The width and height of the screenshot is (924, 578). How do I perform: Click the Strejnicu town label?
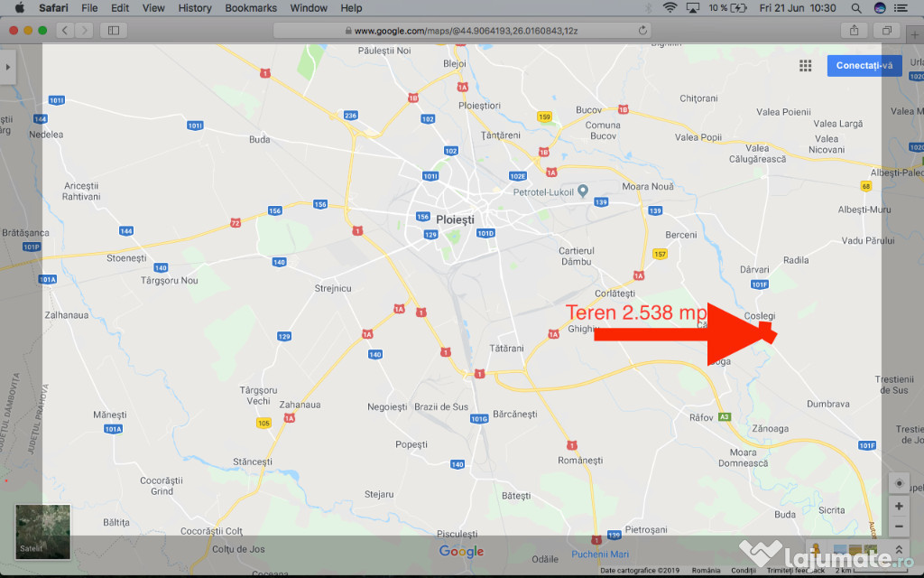tap(333, 288)
